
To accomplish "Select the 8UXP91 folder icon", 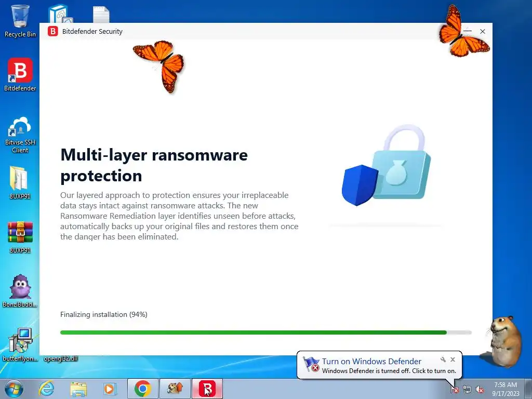I will [20, 182].
